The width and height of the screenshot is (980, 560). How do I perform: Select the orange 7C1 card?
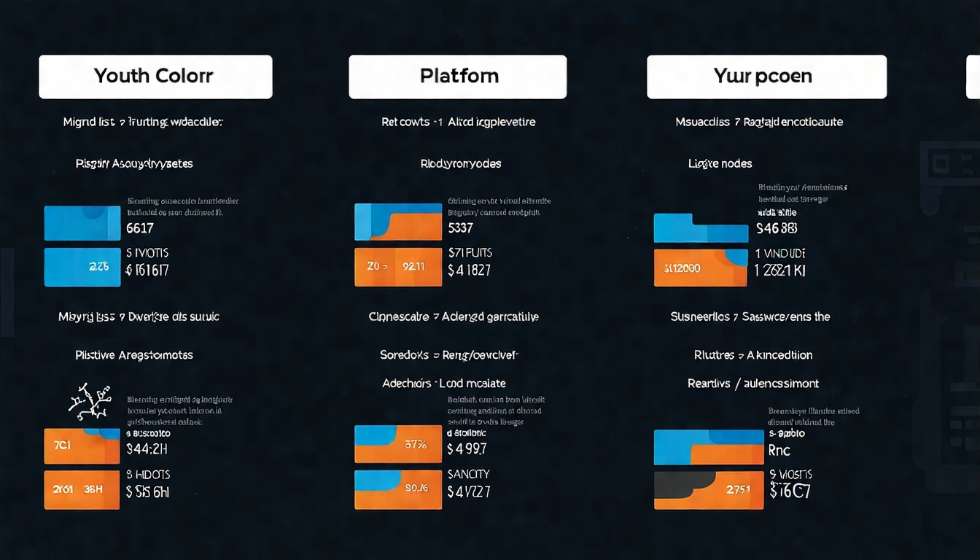[82, 446]
